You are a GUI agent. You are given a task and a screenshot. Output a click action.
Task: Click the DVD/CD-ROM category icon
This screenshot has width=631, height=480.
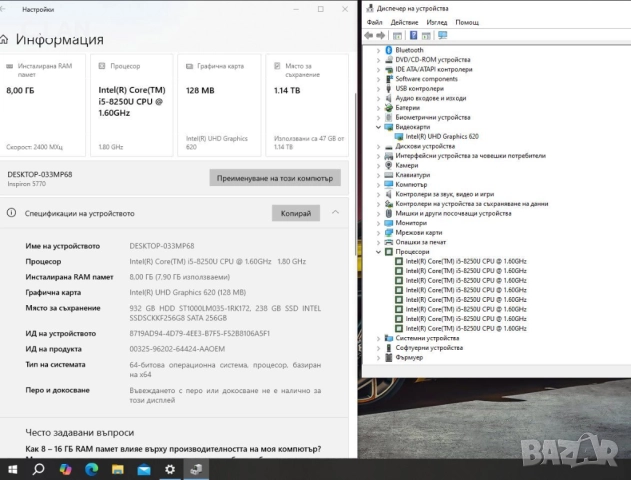click(389, 60)
